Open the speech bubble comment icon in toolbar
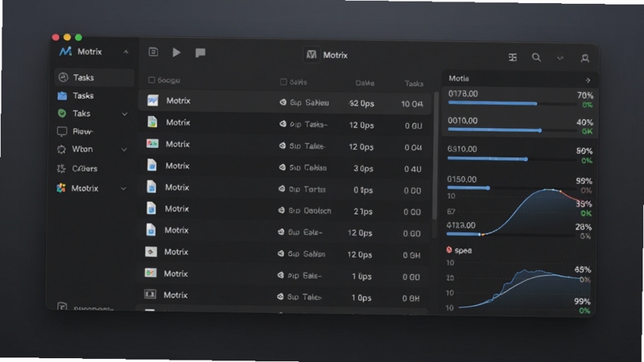This screenshot has width=644, height=362. (x=200, y=53)
